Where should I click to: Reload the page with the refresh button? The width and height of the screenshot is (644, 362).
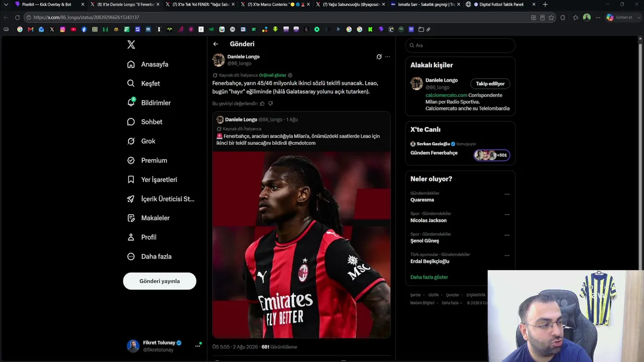tap(17, 18)
